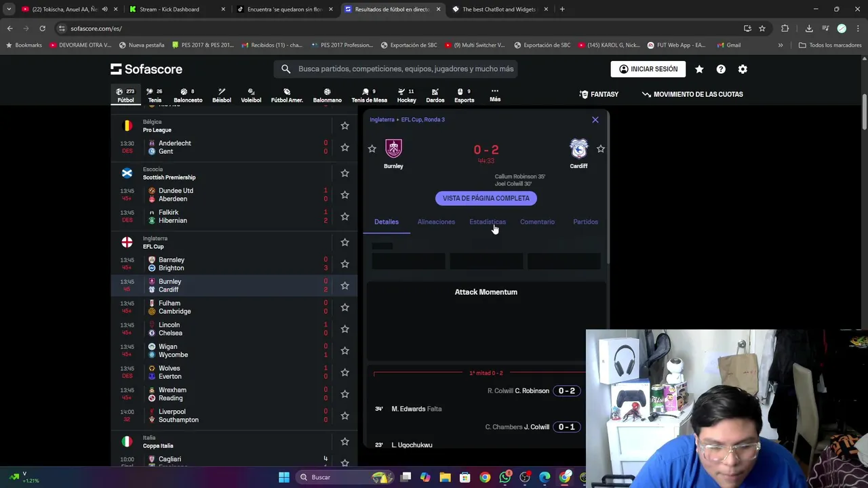Screen dimensions: 868x488
Task: Open the Voleibol sport category
Action: click(x=251, y=96)
